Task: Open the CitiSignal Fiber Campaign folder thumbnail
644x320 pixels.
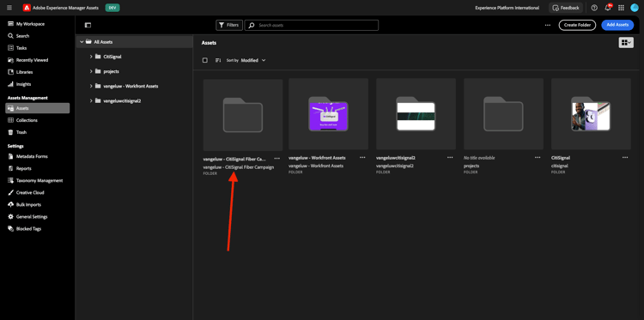Action: [x=243, y=115]
